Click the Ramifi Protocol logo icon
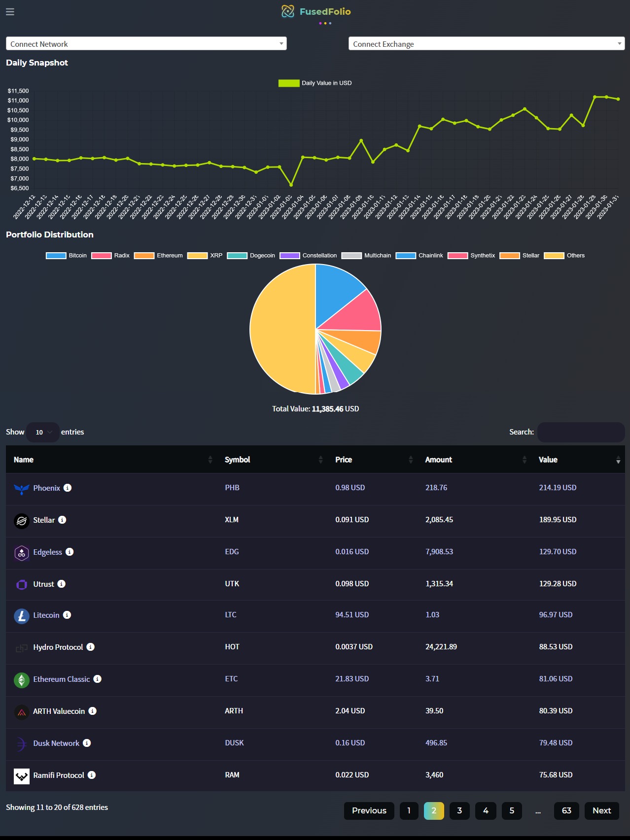Viewport: 630px width, 840px height. [21, 776]
